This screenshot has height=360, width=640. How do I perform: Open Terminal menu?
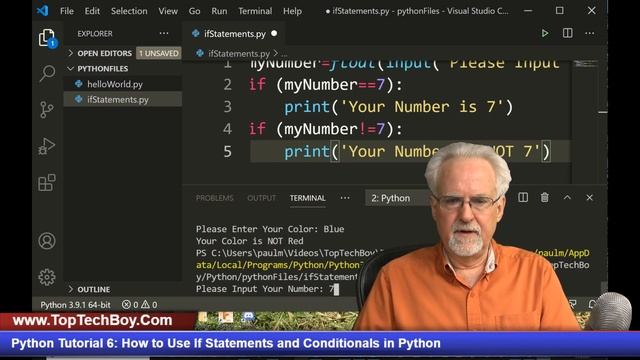[x=255, y=11]
